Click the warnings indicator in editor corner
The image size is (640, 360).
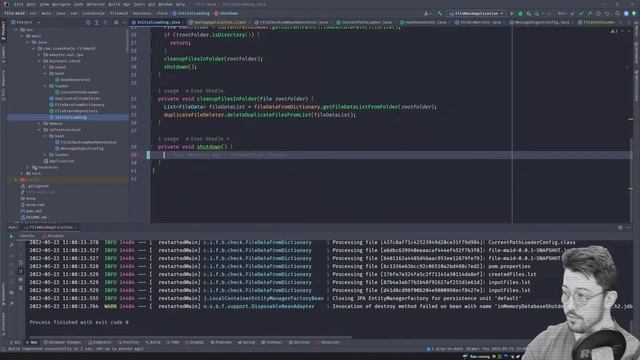[x=614, y=31]
